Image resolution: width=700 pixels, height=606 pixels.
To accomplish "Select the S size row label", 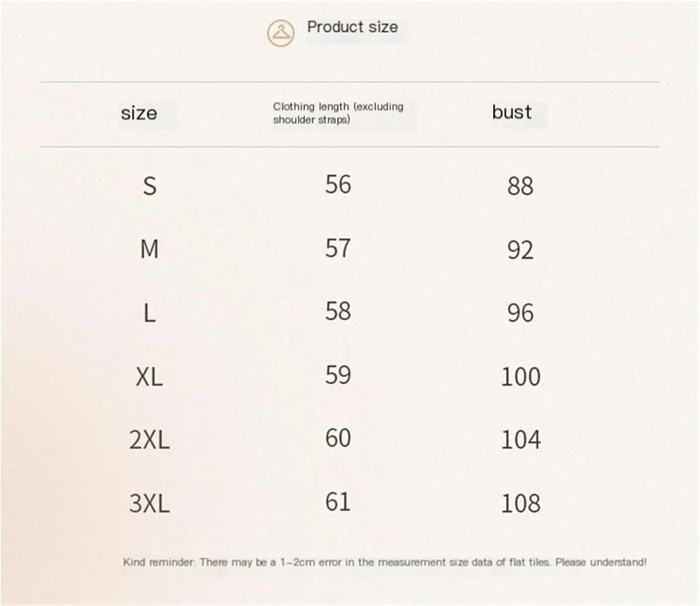I will coord(149,186).
